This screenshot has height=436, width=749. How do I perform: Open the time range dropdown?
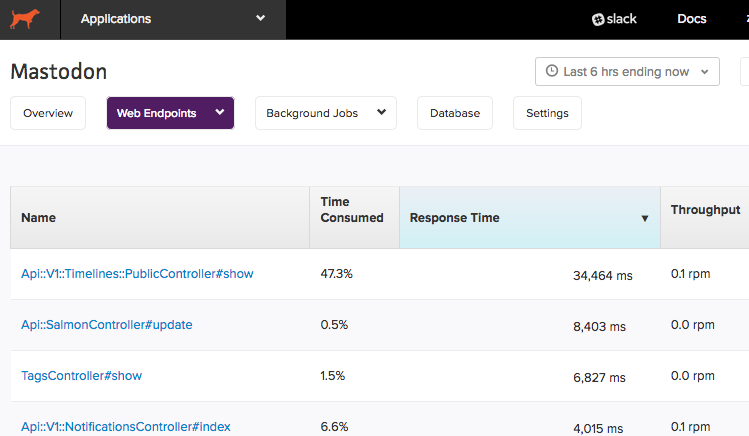pyautogui.click(x=627, y=72)
